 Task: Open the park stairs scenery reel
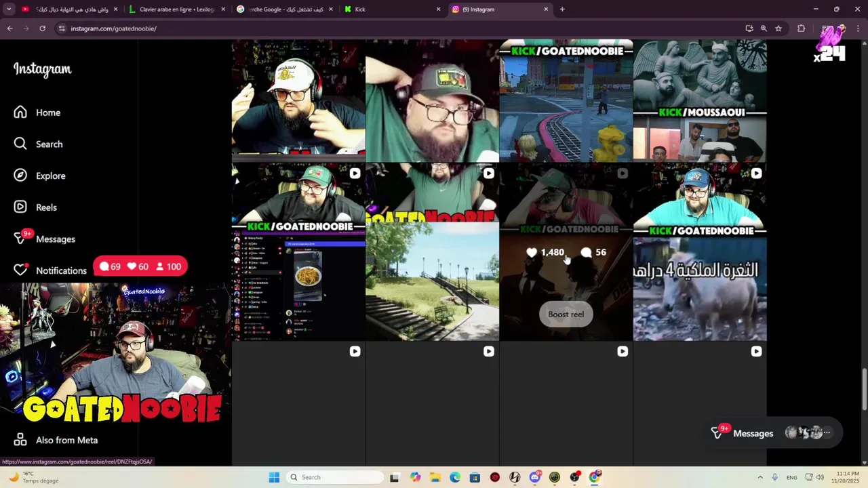coord(432,252)
